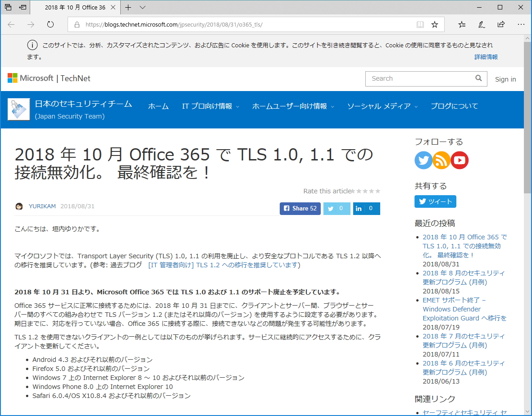The image size is (532, 416).
Task: Open YURIKAM author link
Action: coord(42,206)
